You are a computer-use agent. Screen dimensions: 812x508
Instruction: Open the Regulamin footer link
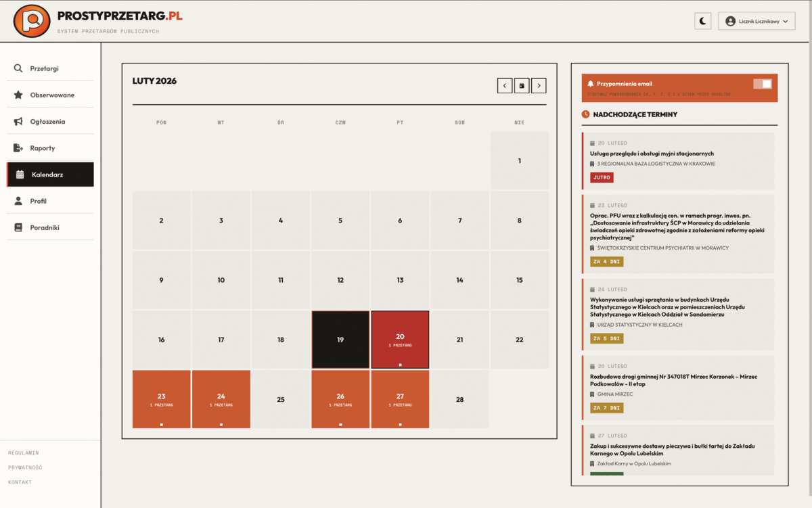click(x=24, y=453)
